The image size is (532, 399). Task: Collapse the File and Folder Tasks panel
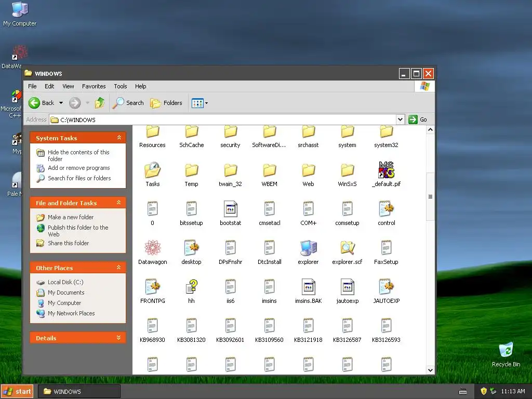point(119,203)
